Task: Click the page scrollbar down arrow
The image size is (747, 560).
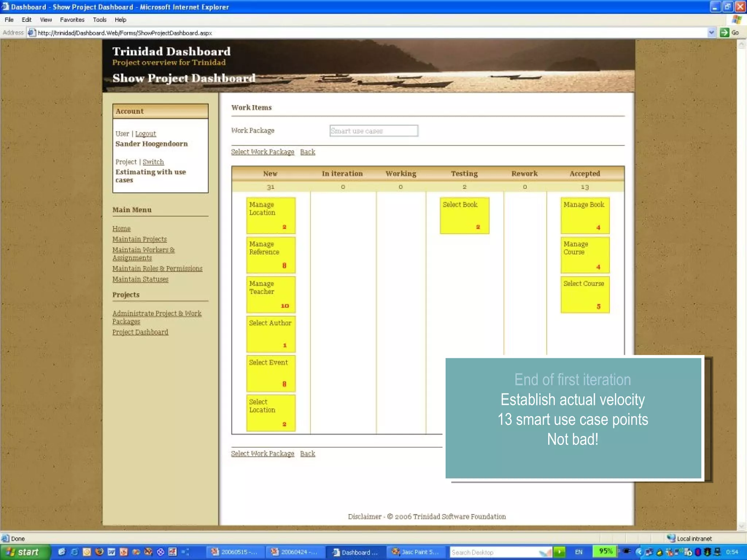Action: click(741, 526)
